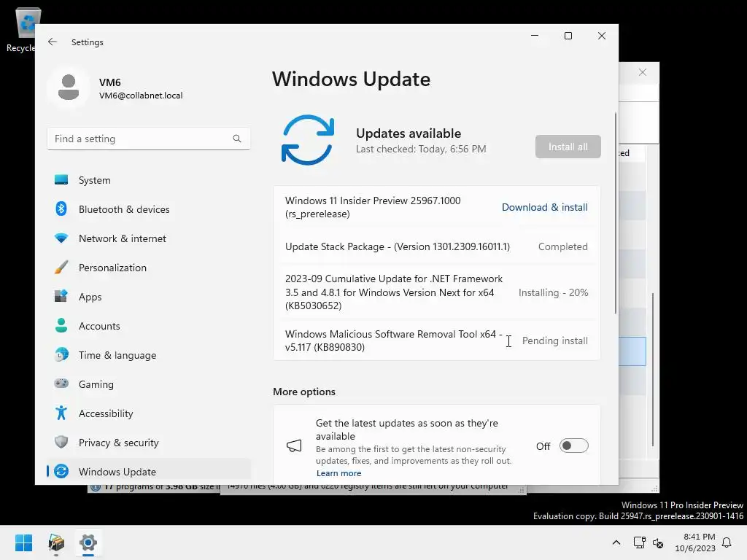
Task: Click the More options heading
Action: click(x=304, y=392)
